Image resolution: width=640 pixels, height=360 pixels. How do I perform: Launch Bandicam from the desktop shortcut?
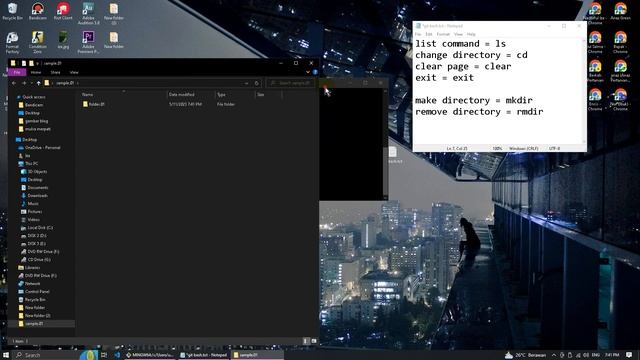(x=38, y=11)
